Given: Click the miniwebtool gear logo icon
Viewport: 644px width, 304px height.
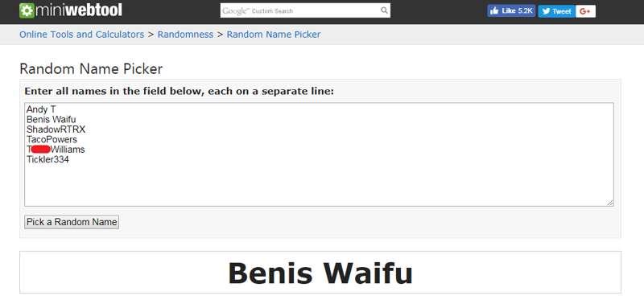Looking at the screenshot, I should [x=27, y=10].
